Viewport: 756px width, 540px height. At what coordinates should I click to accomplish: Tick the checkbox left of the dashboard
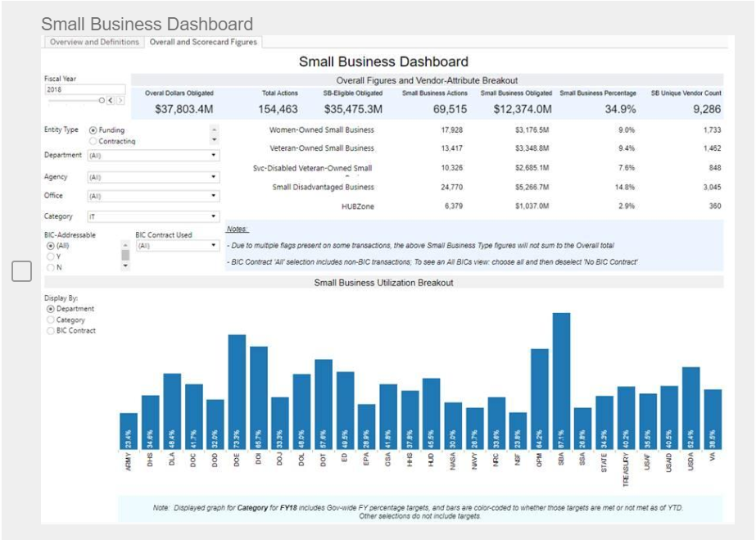coord(21,271)
